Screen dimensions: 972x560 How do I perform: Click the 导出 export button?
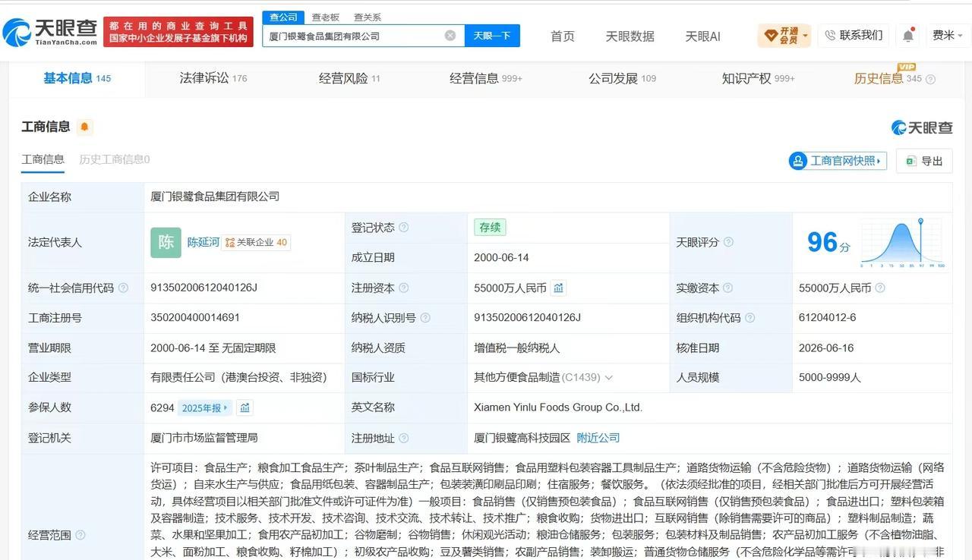(x=924, y=161)
